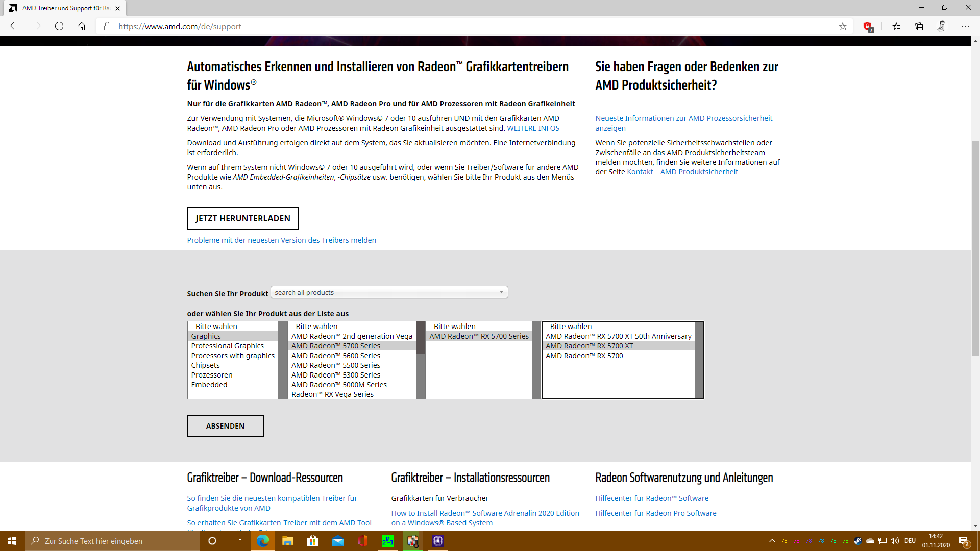
Task: Open Steam from the system tray
Action: (x=857, y=541)
